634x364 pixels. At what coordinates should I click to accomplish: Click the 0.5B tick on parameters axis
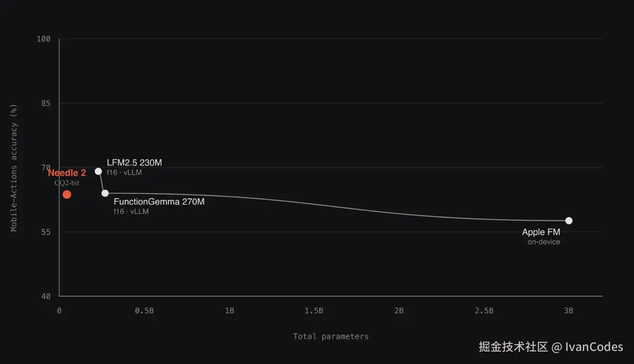144,311
